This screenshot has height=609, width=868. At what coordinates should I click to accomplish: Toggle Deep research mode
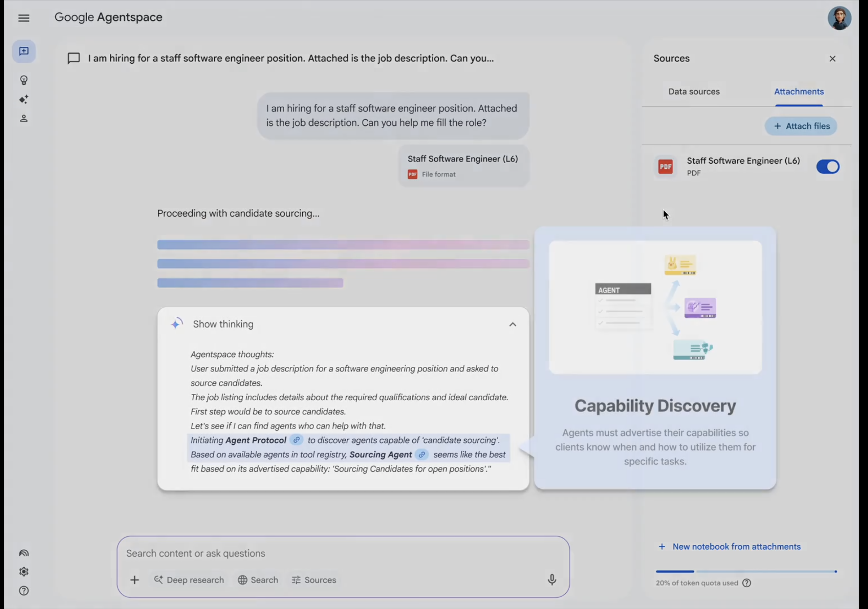click(x=189, y=580)
